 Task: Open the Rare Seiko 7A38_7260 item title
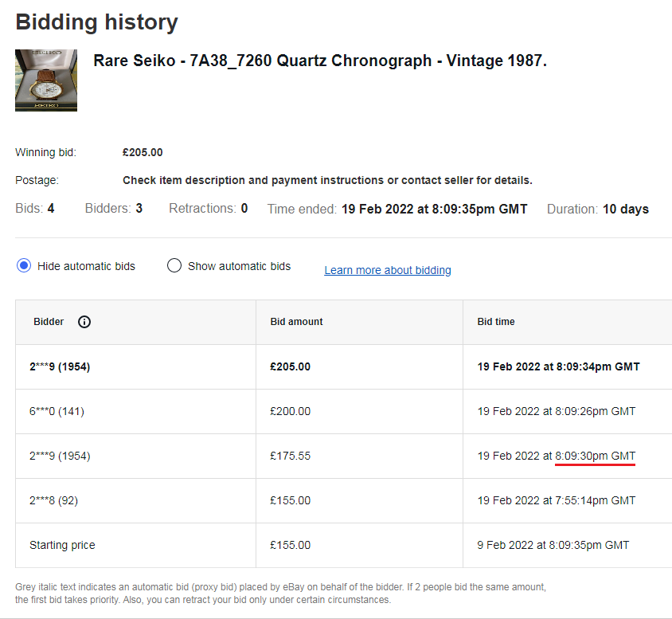point(322,60)
